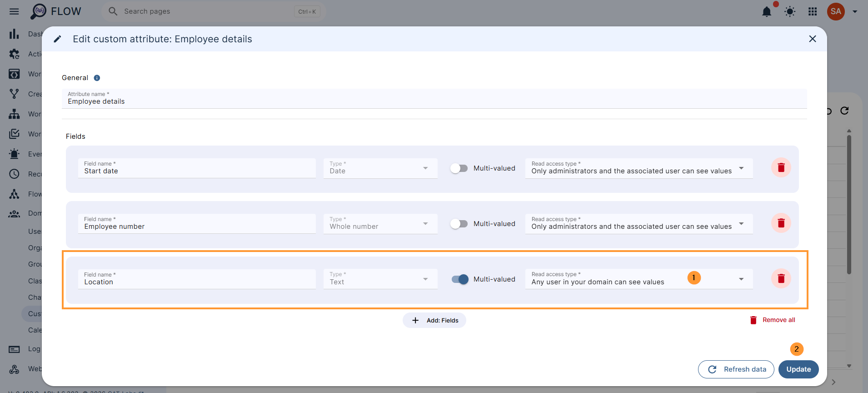This screenshot has width=868, height=393.
Task: Open the Create branch sidebar icon
Action: [x=14, y=94]
